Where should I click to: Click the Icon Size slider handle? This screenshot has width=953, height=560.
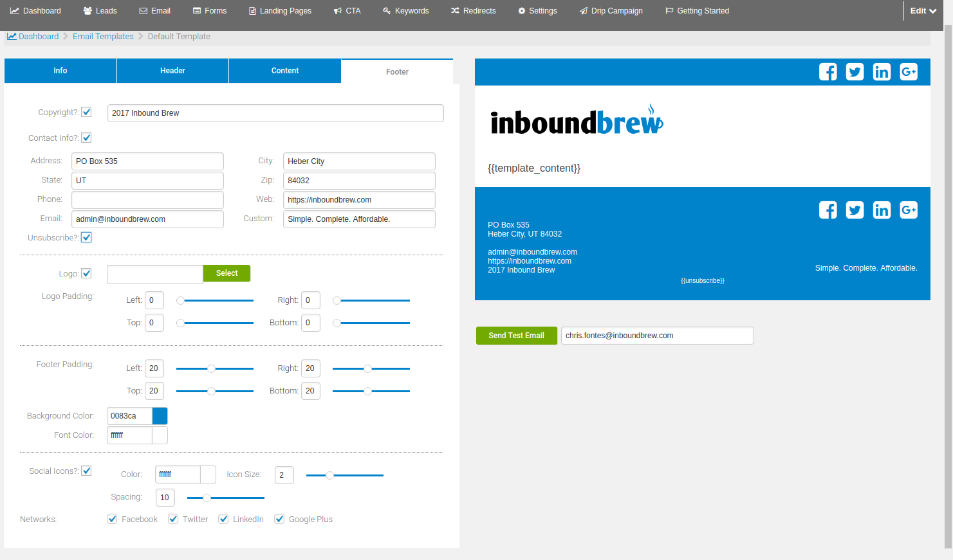(329, 475)
